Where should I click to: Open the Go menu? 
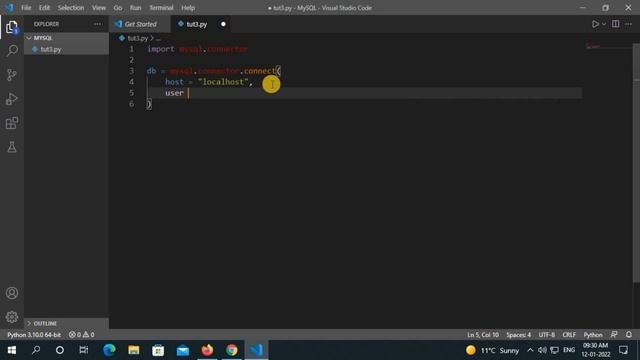coord(118,8)
